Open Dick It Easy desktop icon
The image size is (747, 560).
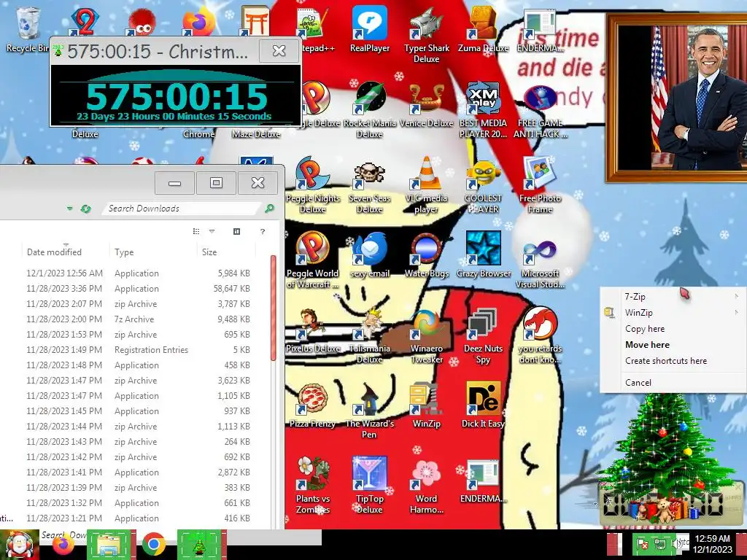tap(483, 405)
